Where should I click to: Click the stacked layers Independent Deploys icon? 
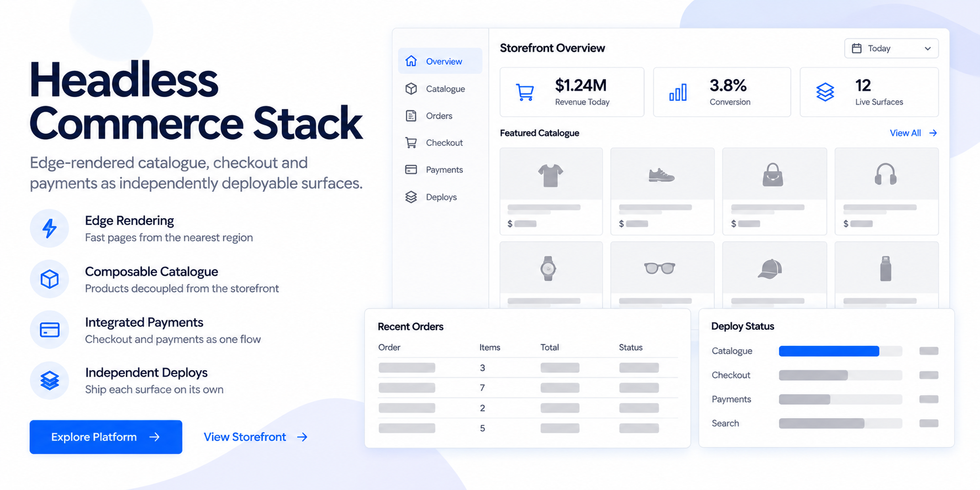click(50, 381)
